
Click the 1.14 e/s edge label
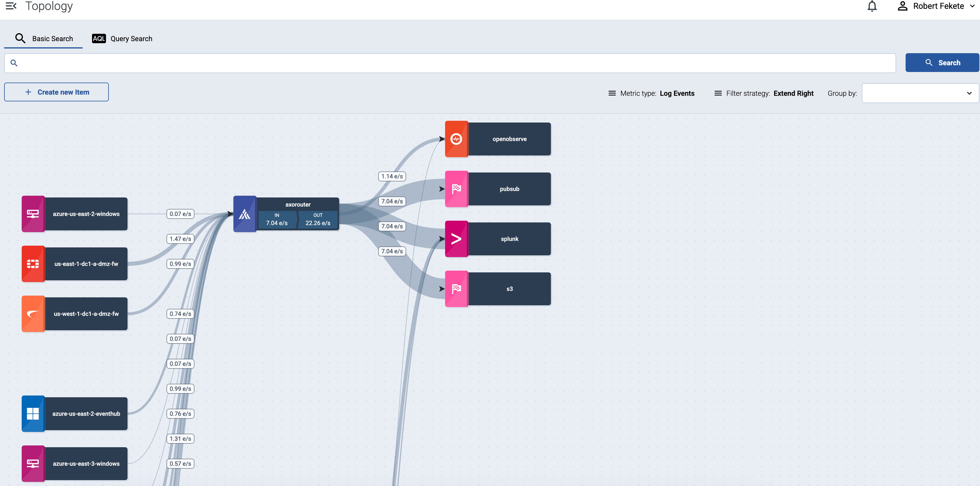point(392,176)
